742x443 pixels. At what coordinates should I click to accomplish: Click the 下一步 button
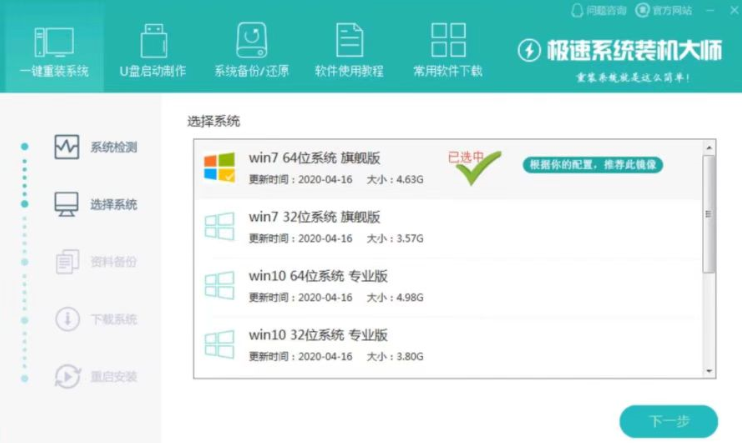point(669,421)
